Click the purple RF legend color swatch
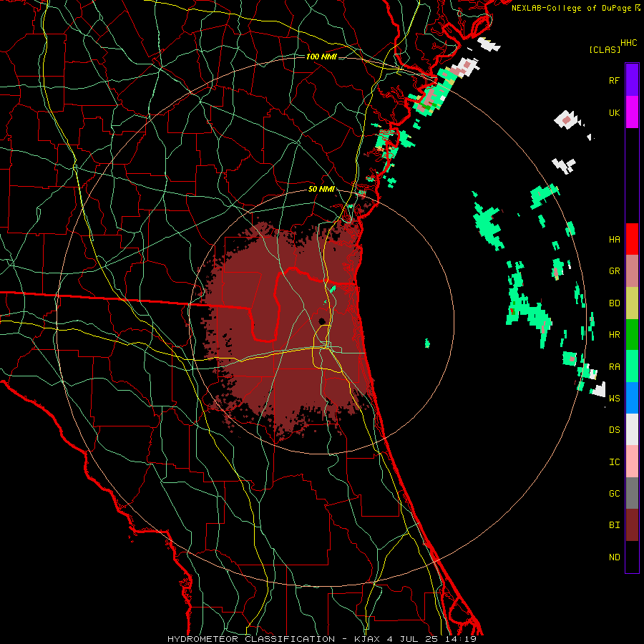This screenshot has height=644, width=644. [632, 80]
